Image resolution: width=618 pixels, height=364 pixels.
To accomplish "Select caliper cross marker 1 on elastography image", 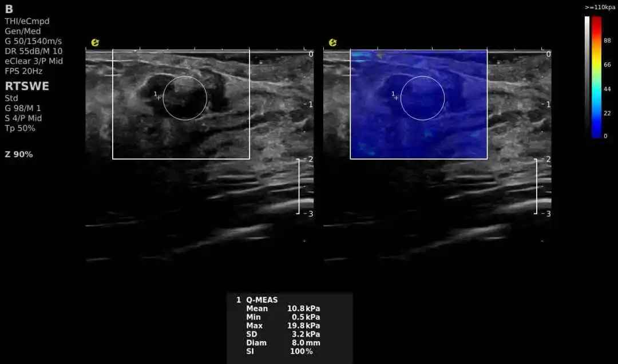I will 396,97.
